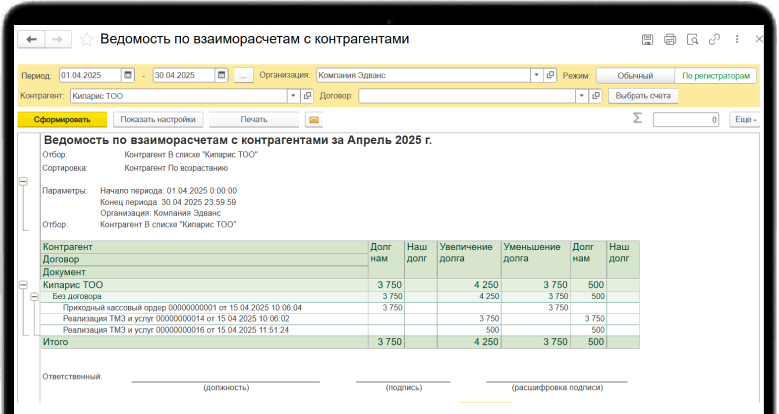Click the save diskette icon
Screen dimensions: 779x414
point(647,40)
